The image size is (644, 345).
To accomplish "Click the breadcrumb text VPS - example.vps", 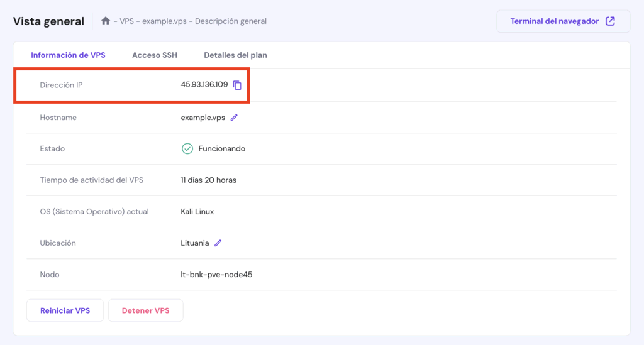I will 153,21.
